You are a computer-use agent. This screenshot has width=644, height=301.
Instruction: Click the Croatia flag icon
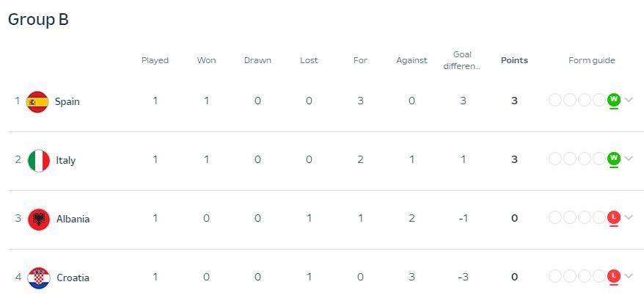click(x=38, y=278)
